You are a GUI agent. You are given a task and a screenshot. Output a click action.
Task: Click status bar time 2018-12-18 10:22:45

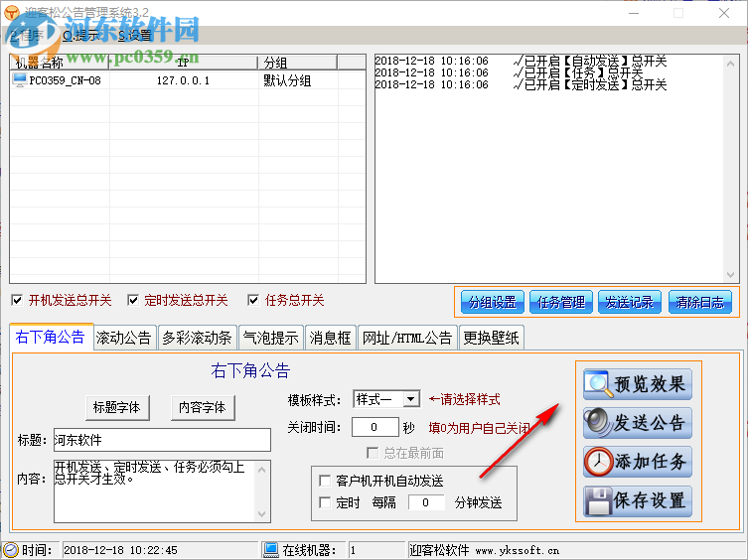coord(120,550)
